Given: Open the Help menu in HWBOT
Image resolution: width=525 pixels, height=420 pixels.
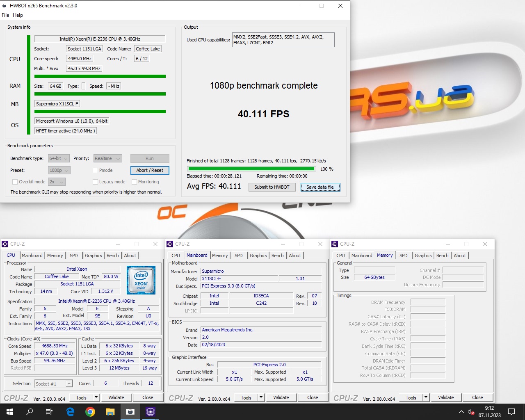Looking at the screenshot, I should (18, 15).
